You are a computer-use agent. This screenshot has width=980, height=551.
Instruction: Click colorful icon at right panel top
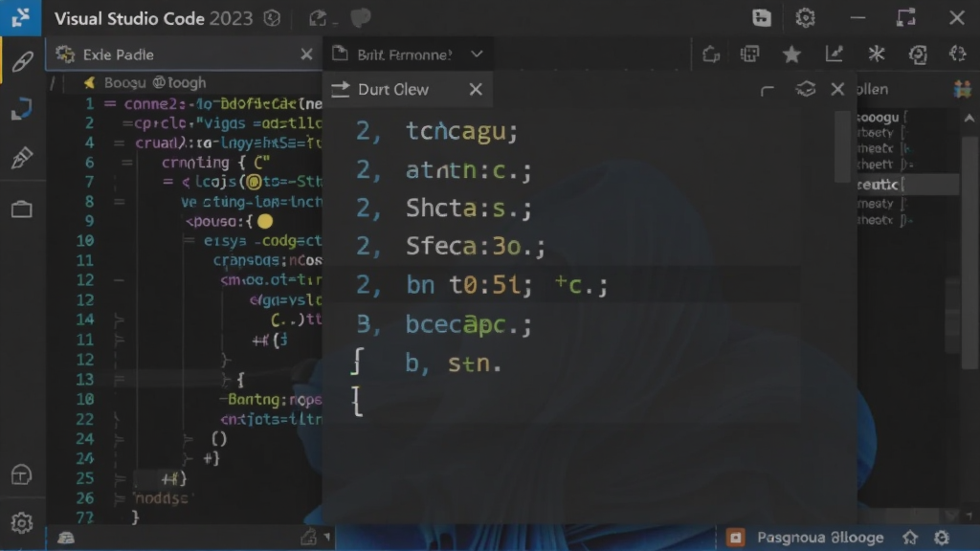(x=963, y=89)
